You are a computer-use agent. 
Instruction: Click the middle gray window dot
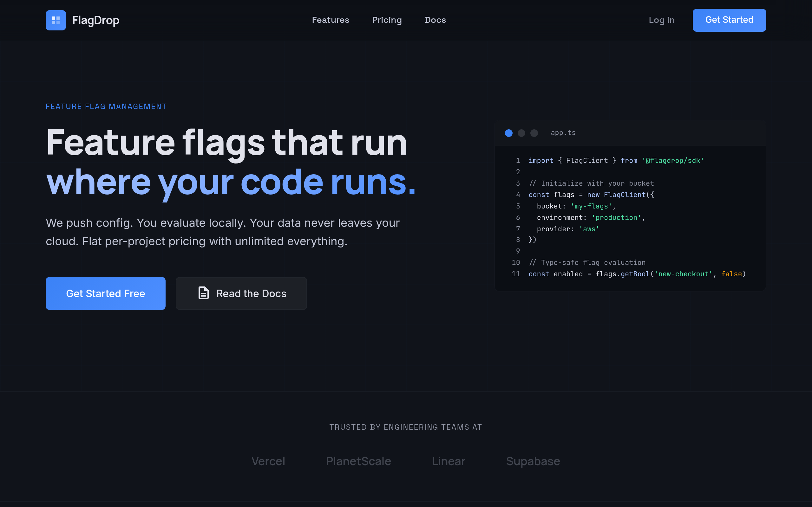tap(521, 133)
